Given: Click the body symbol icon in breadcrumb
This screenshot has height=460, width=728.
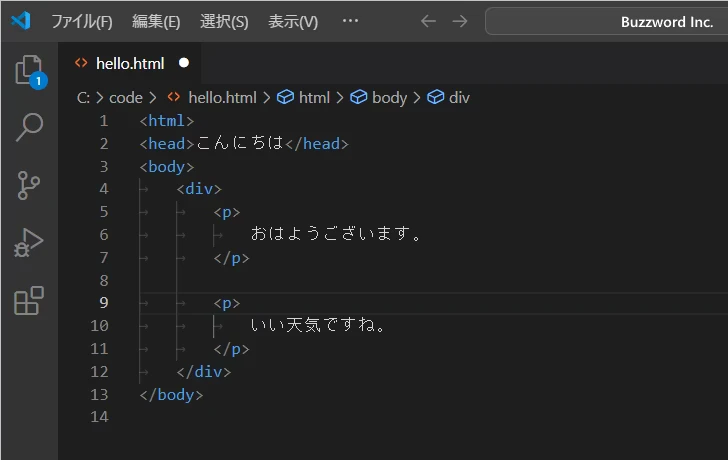Looking at the screenshot, I should (358, 97).
